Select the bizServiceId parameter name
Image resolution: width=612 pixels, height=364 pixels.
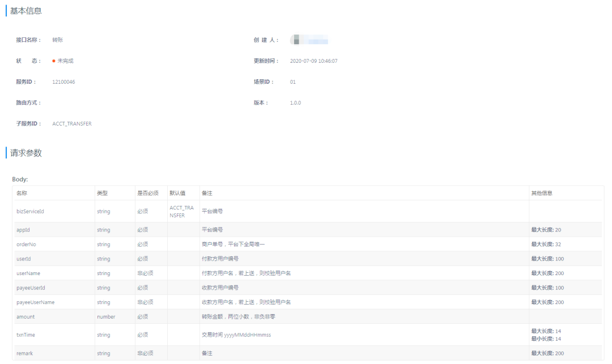point(31,211)
